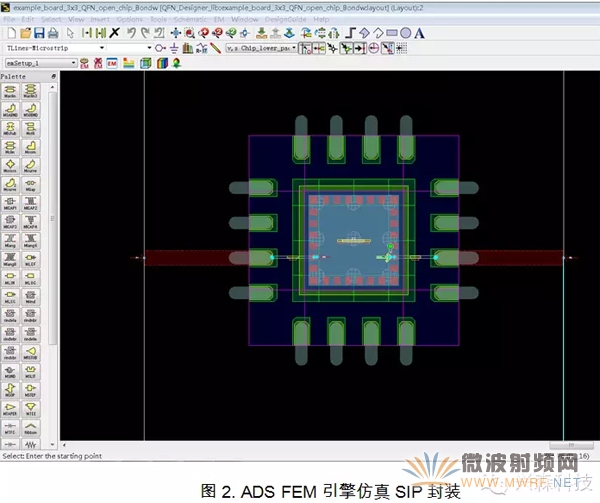Click the zoom out by 2 icon
The image size is (600, 503).
(217, 33)
